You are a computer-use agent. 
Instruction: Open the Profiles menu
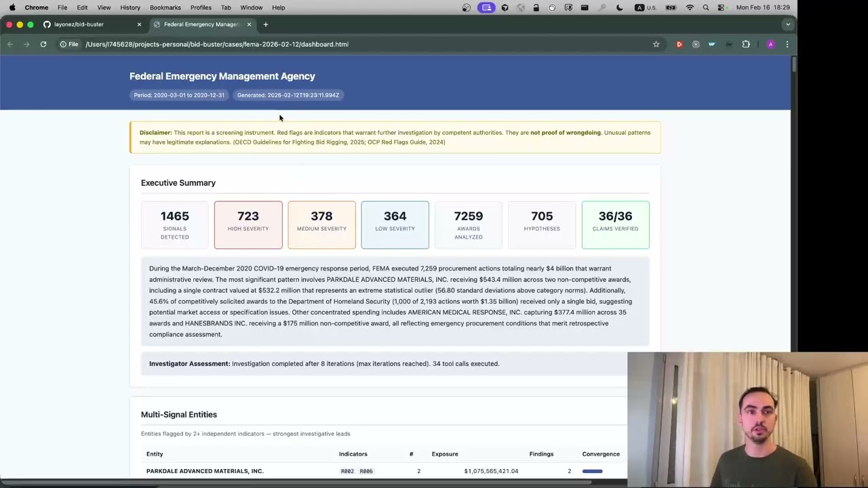pyautogui.click(x=201, y=7)
